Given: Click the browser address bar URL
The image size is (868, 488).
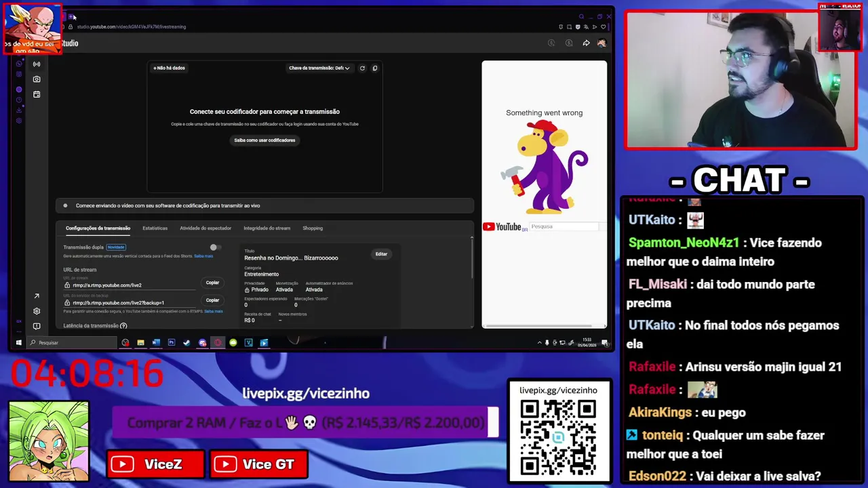Looking at the screenshot, I should 132,26.
